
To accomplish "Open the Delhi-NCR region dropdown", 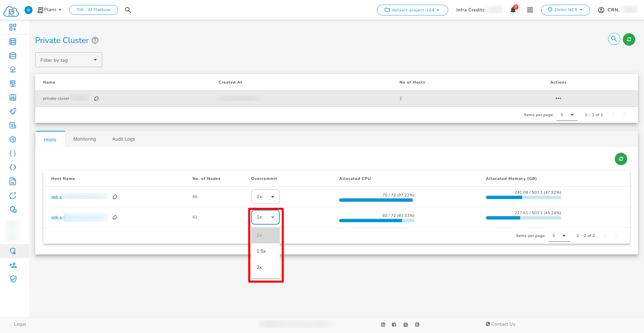I will (566, 10).
